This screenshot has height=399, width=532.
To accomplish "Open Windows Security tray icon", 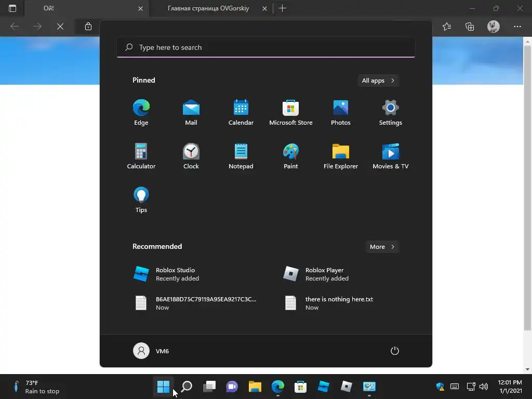I will [440, 387].
